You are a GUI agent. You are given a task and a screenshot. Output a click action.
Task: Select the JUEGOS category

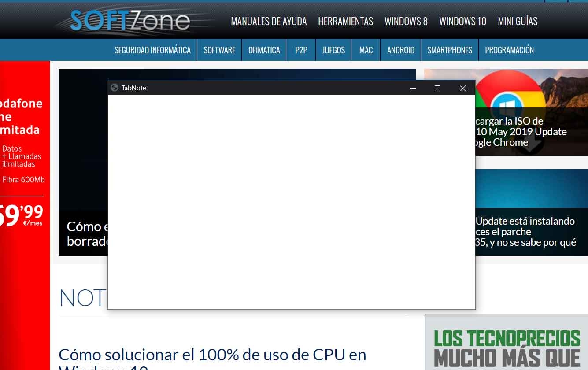(333, 50)
